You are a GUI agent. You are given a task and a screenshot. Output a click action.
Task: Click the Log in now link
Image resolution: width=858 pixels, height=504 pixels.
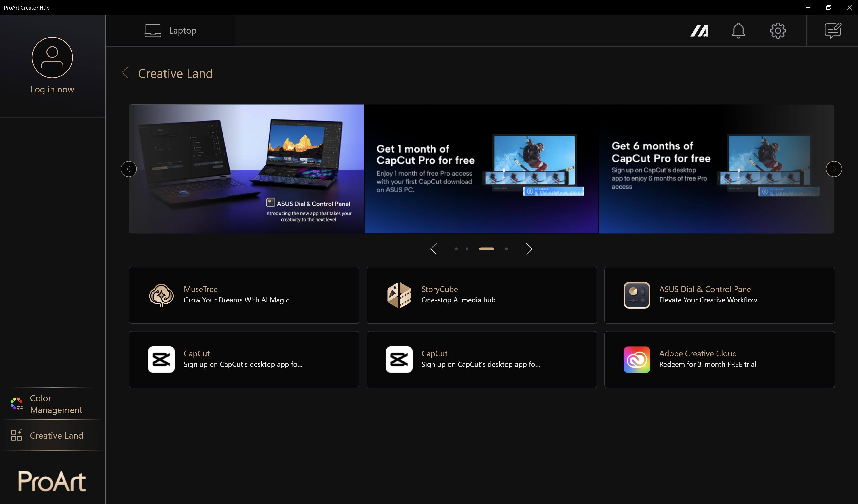52,90
